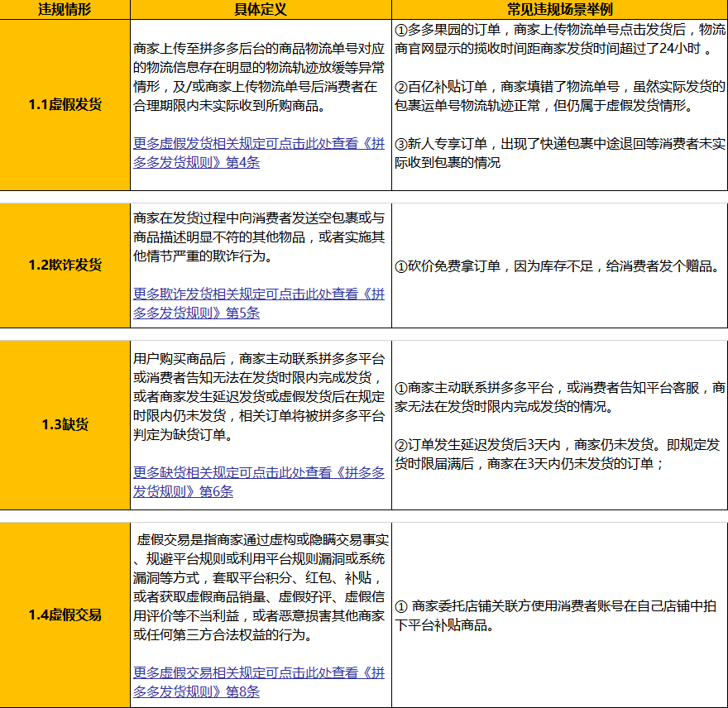Click the 多多果园 order example text
Image resolution: width=728 pixels, height=708 pixels.
point(559,40)
